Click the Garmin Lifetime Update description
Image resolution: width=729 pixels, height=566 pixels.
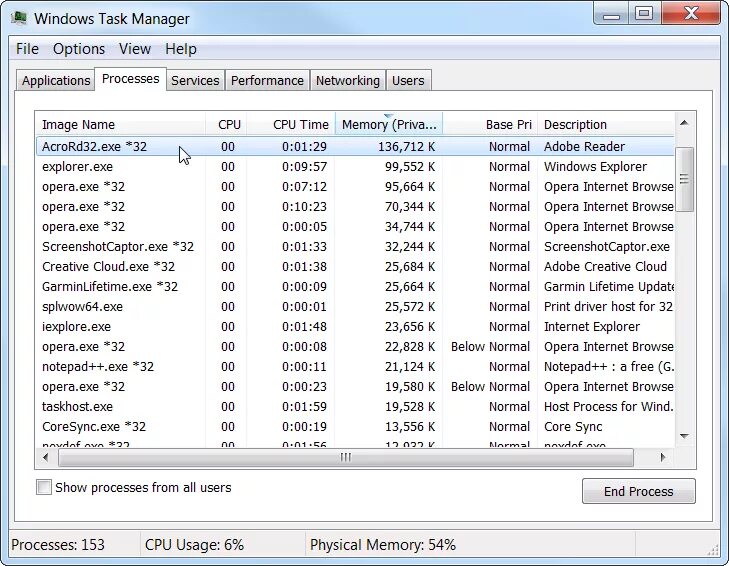(x=609, y=286)
